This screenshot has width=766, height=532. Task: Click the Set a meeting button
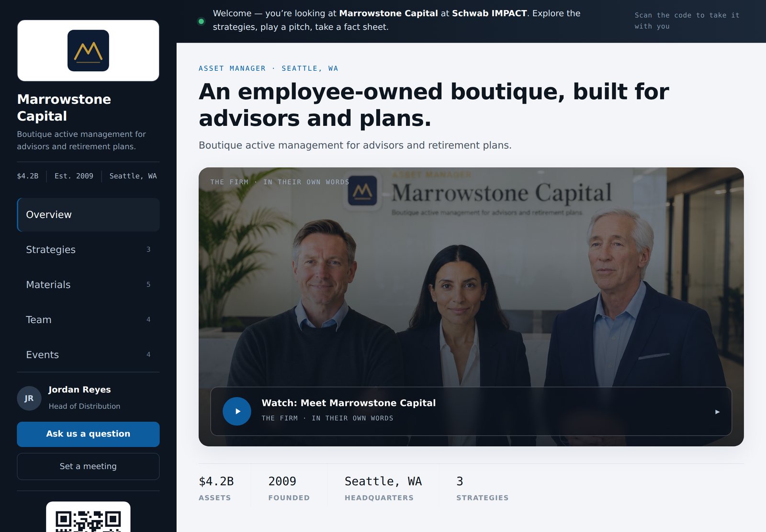[88, 466]
